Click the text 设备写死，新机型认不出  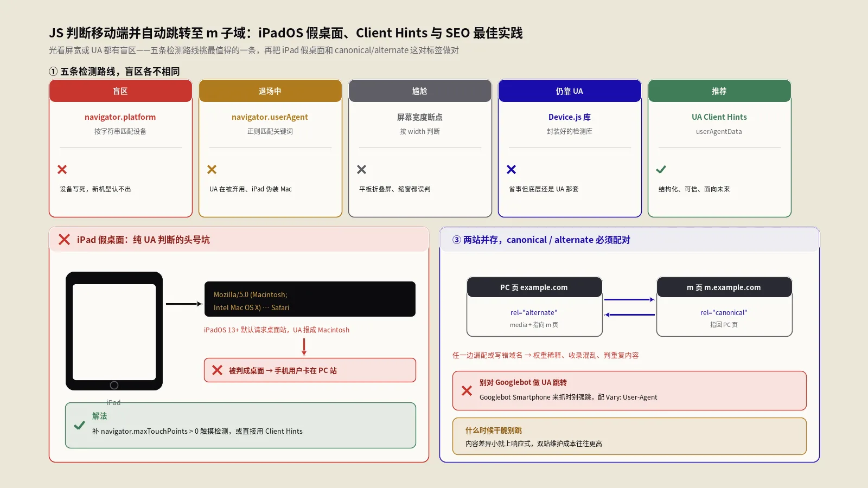pos(95,189)
